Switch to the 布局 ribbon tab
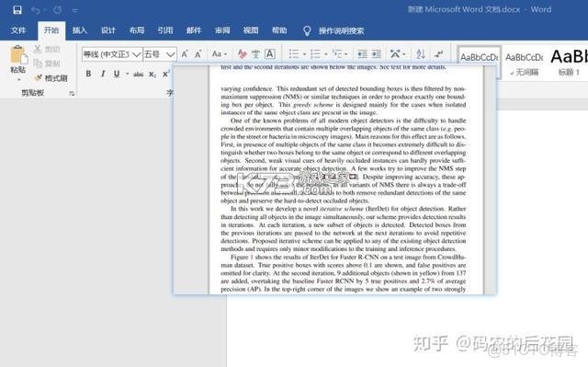This screenshot has height=367, width=588. [x=137, y=30]
